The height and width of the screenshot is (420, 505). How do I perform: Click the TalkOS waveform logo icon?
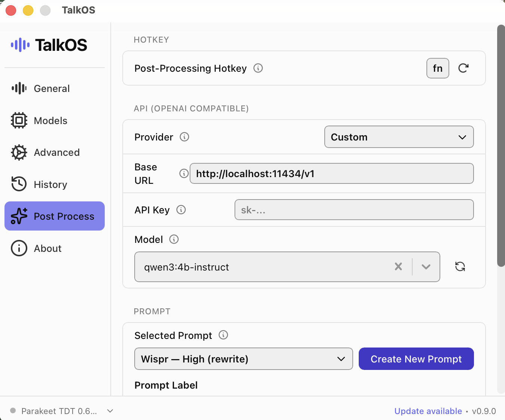(20, 45)
